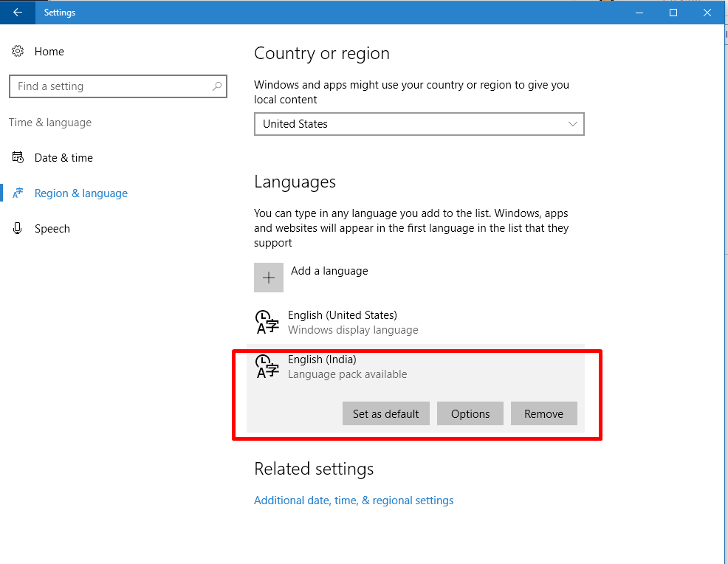Screen dimensions: 728x564
Task: Set English (India) as default
Action: click(386, 413)
